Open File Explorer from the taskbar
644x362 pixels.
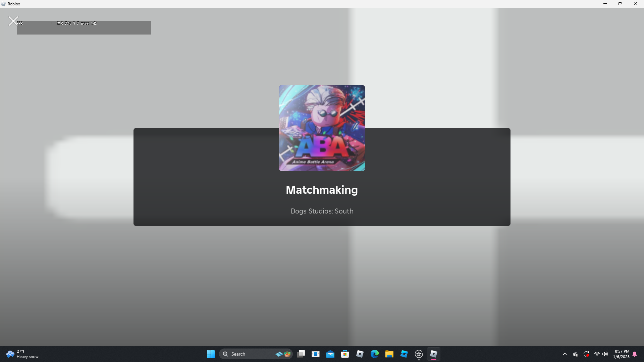point(389,354)
